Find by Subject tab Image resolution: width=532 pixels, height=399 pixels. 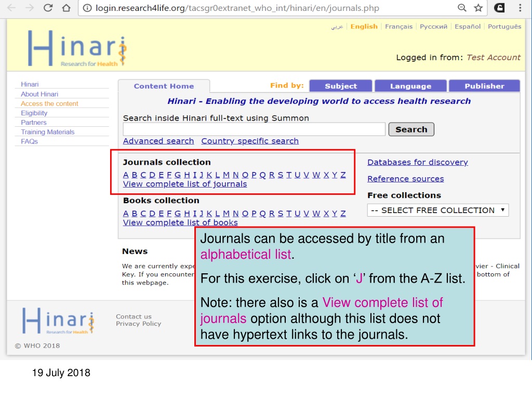(341, 86)
